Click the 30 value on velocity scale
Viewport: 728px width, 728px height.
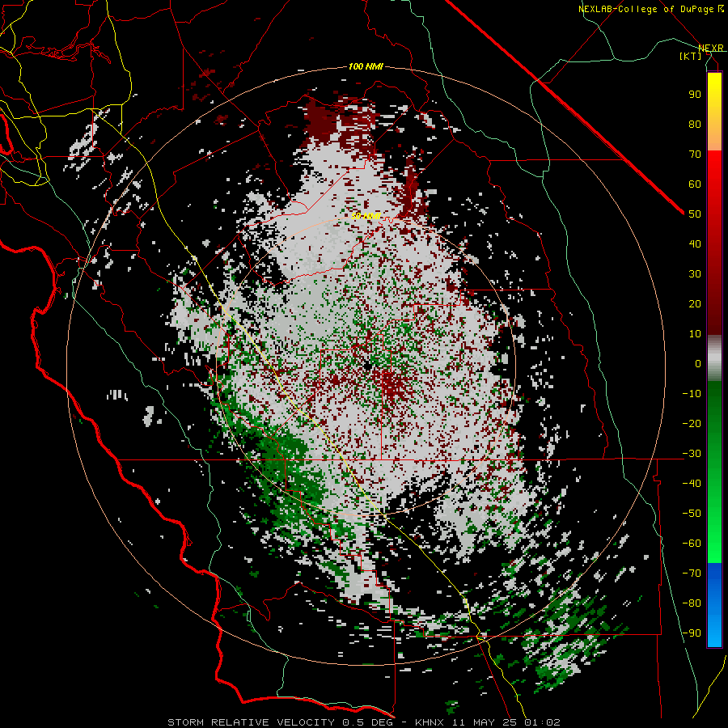695,274
